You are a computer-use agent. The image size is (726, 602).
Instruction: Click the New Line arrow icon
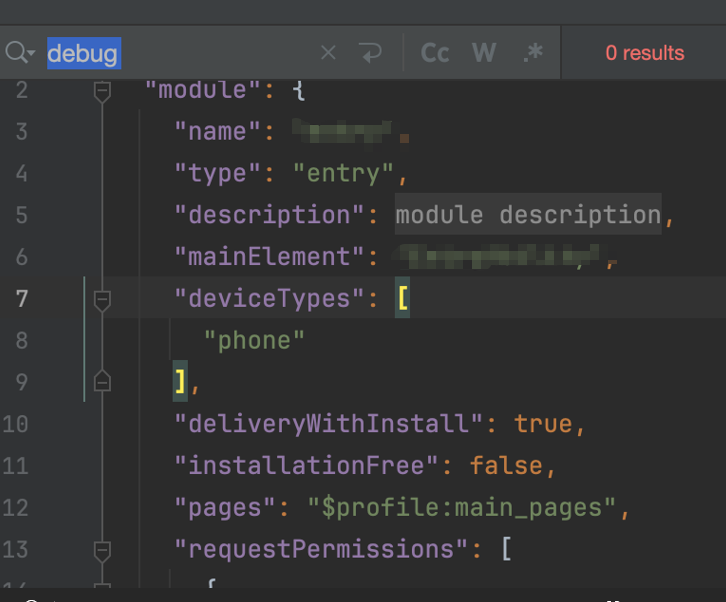click(x=371, y=53)
